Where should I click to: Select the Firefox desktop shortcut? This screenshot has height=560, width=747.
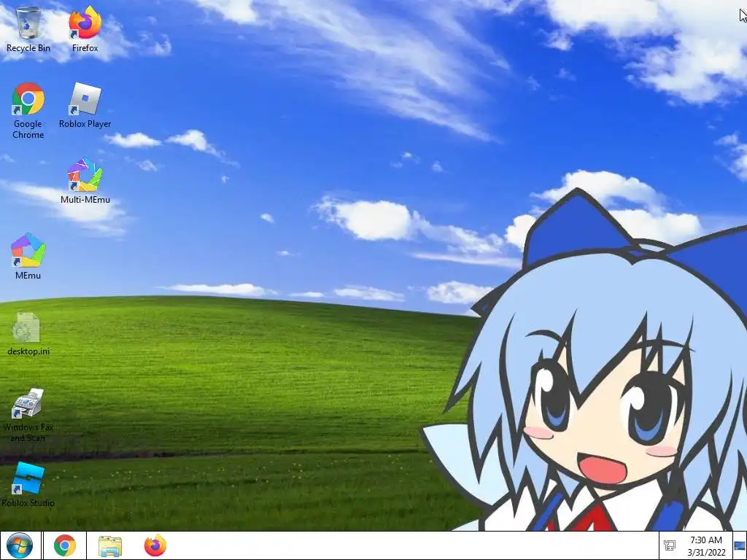point(85,28)
